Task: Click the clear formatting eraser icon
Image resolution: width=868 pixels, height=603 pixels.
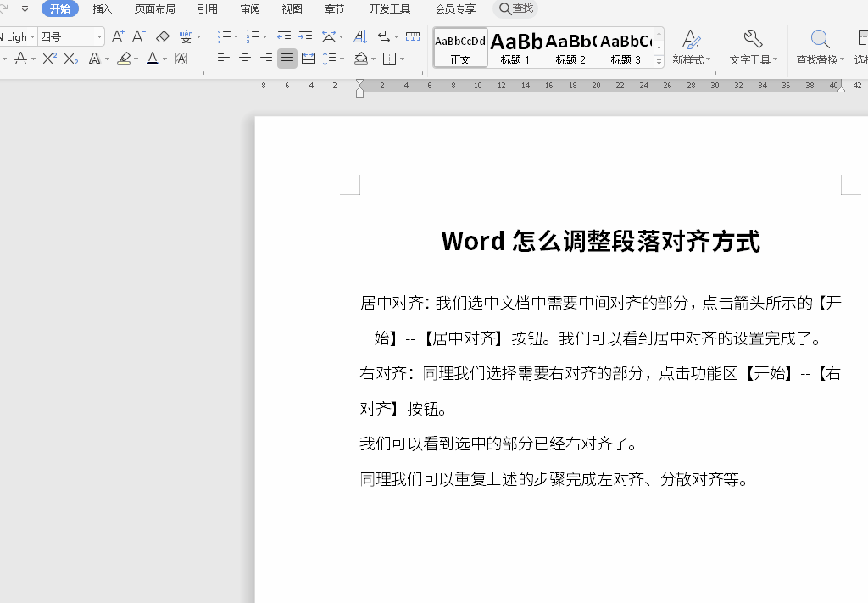Action: click(x=163, y=36)
